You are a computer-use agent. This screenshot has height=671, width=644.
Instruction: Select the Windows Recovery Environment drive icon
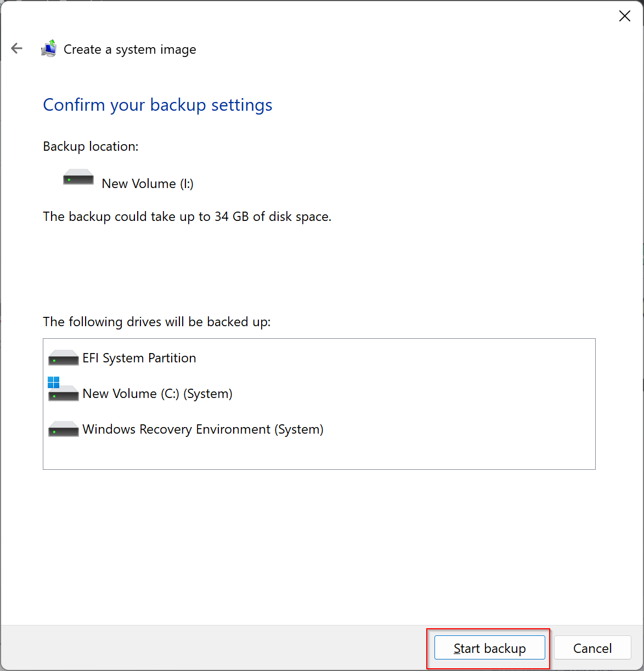click(64, 429)
